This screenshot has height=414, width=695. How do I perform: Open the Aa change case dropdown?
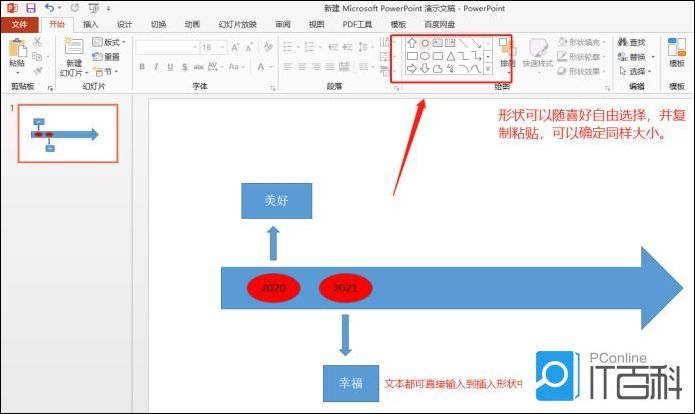[236, 67]
